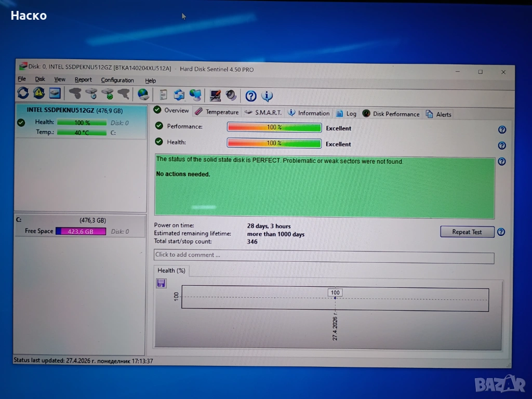The height and width of the screenshot is (399, 532).
Task: Click help icon next to Repeat Test
Action: 501,232
